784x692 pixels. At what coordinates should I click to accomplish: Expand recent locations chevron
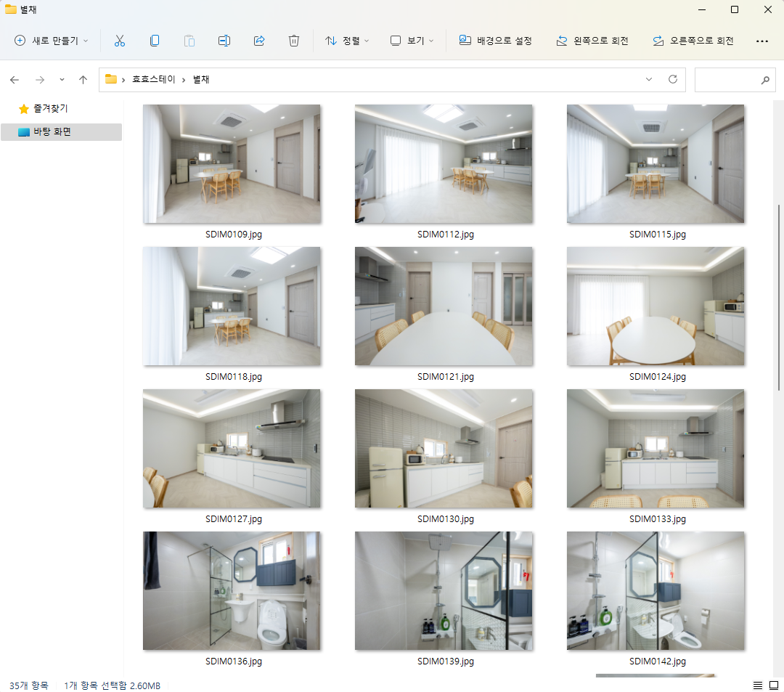click(62, 79)
